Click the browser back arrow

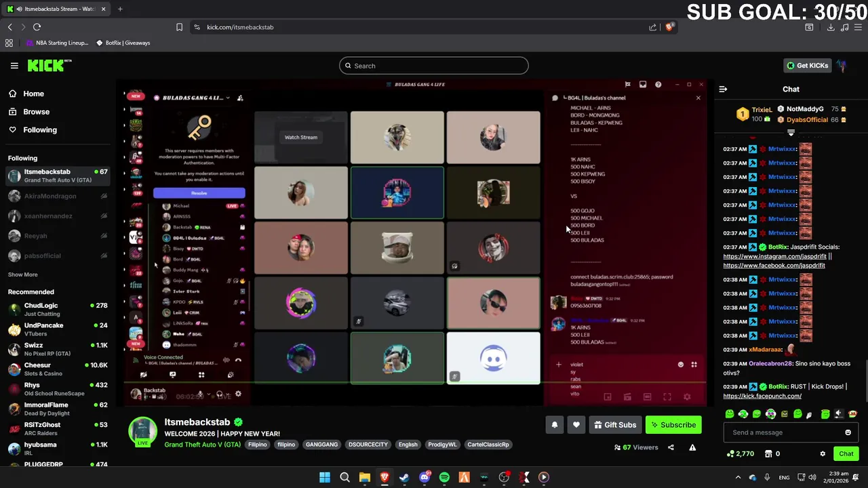9,27
